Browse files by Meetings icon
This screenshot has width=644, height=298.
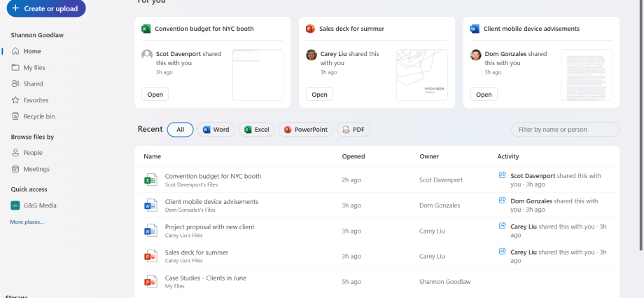[x=15, y=169]
